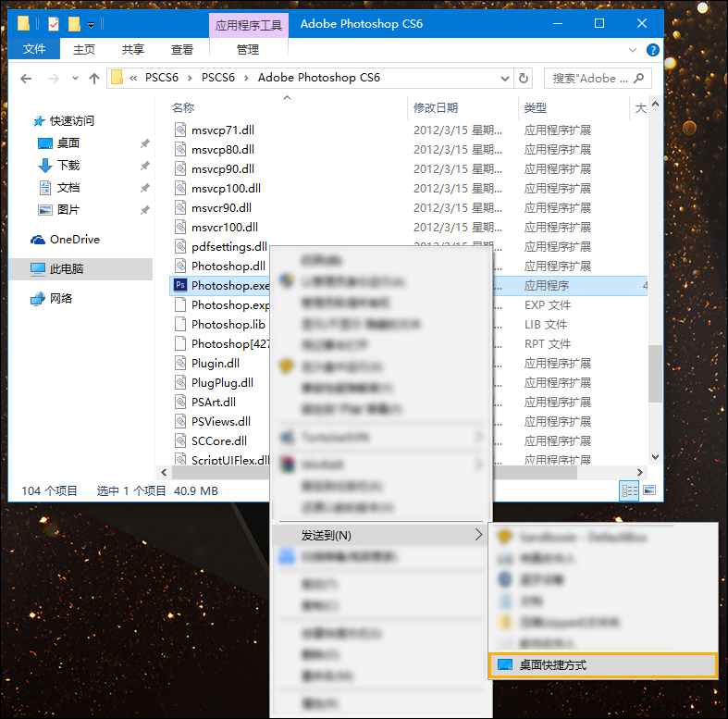Open quick access toolbar customize dropdown

tap(91, 25)
